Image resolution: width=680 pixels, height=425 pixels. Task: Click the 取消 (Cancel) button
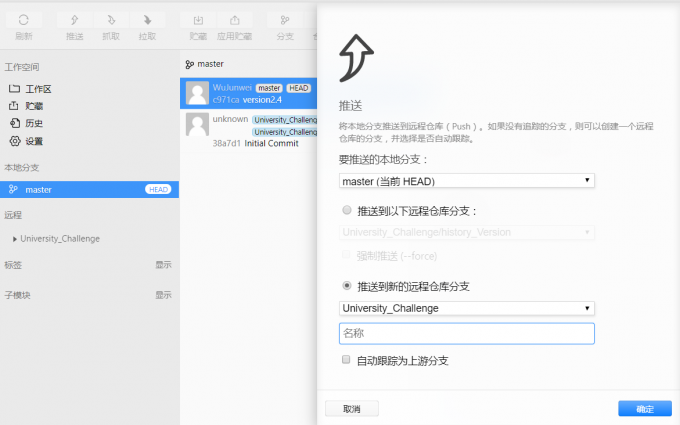pyautogui.click(x=351, y=408)
